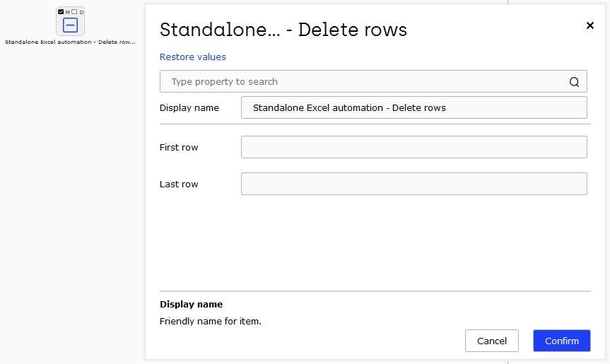The width and height of the screenshot is (610, 364).
Task: Cancel the property changes
Action: [x=492, y=341]
